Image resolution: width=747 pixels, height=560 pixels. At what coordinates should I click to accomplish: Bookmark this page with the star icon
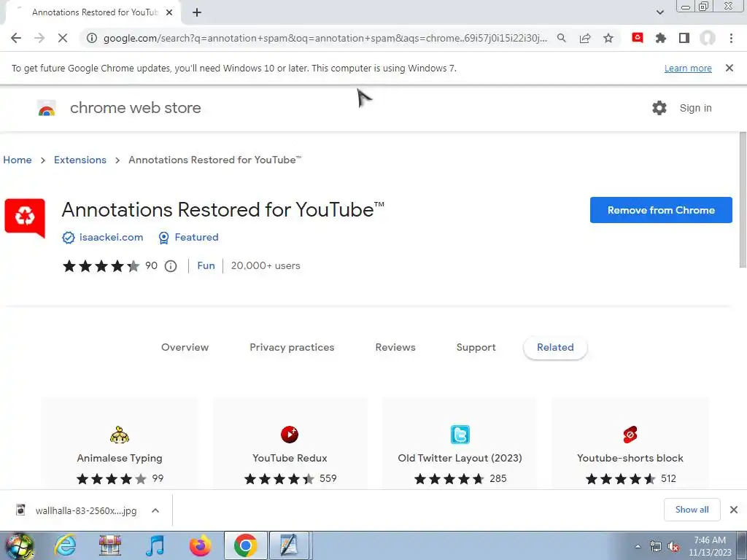608,38
